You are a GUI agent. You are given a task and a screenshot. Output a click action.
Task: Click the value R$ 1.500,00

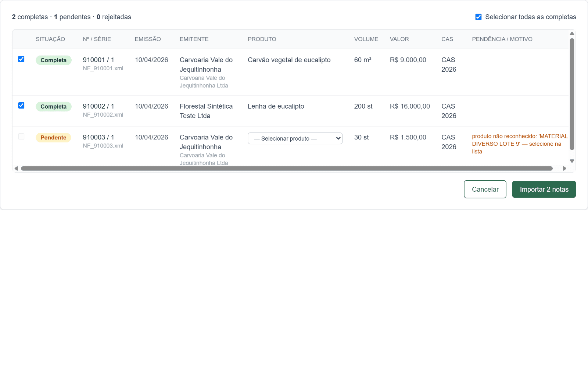pyautogui.click(x=408, y=137)
